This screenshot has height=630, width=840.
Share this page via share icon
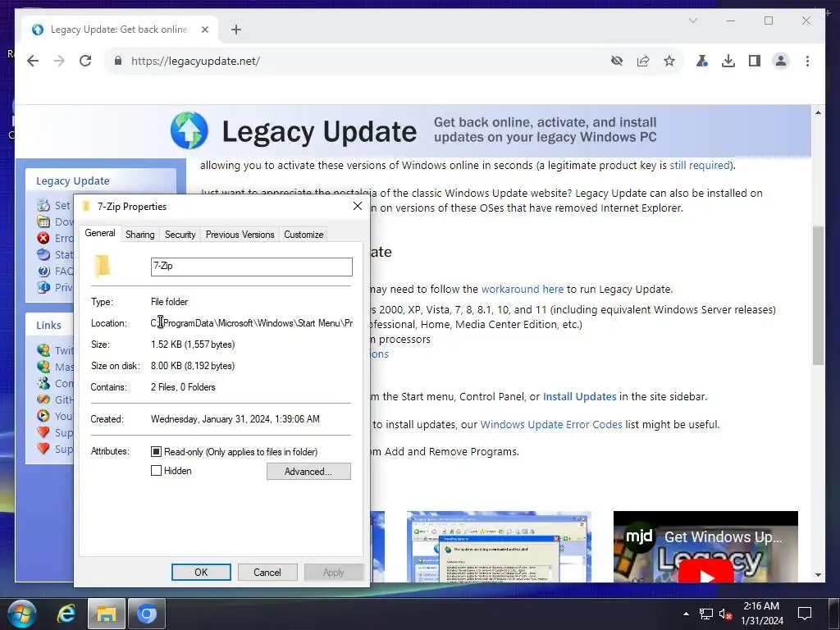coord(643,61)
